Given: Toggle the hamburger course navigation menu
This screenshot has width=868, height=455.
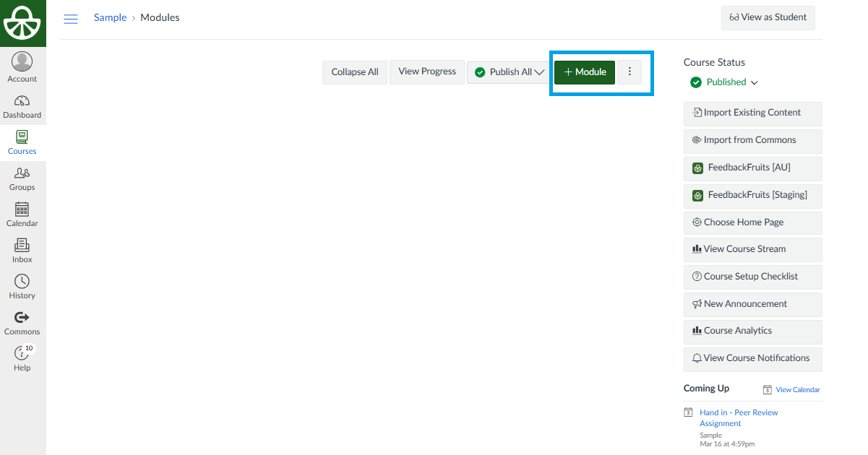Looking at the screenshot, I should 71,19.
